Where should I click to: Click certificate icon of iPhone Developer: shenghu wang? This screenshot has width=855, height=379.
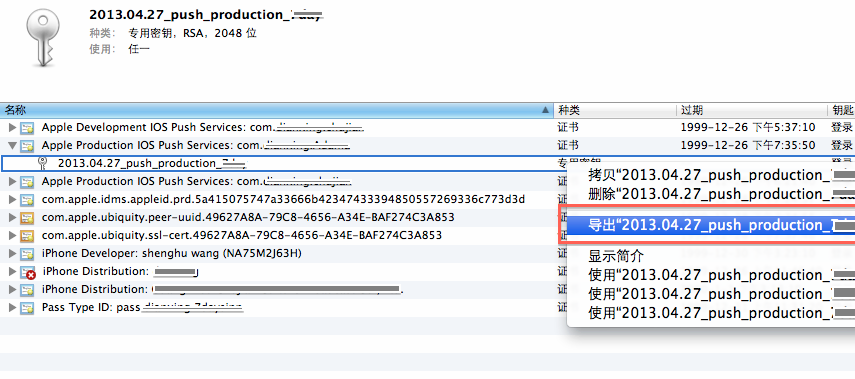[27, 254]
